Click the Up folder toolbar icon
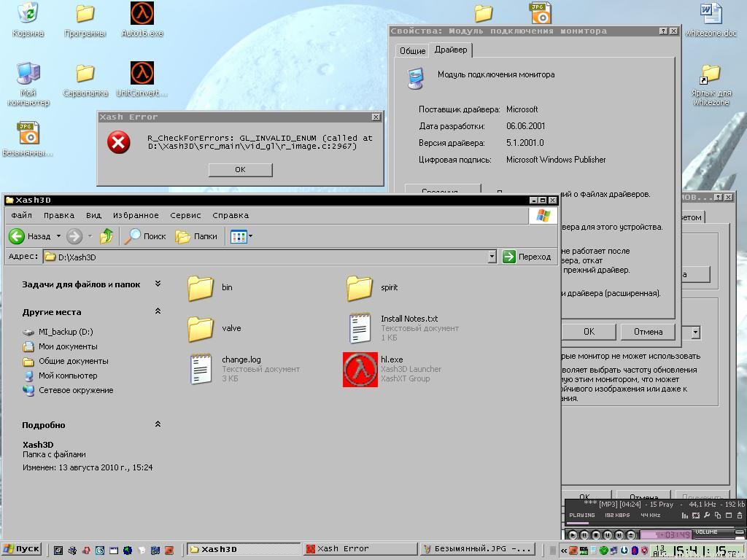747x560 pixels. pos(107,236)
